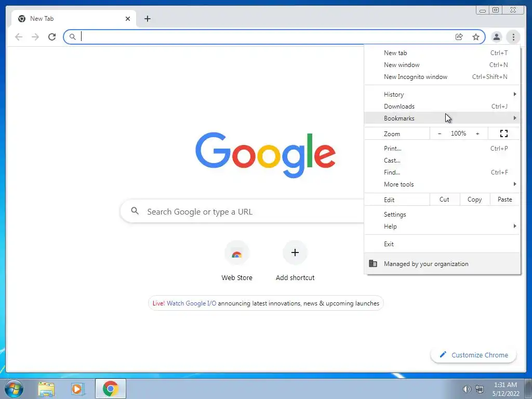Click the back navigation arrow

(19, 37)
